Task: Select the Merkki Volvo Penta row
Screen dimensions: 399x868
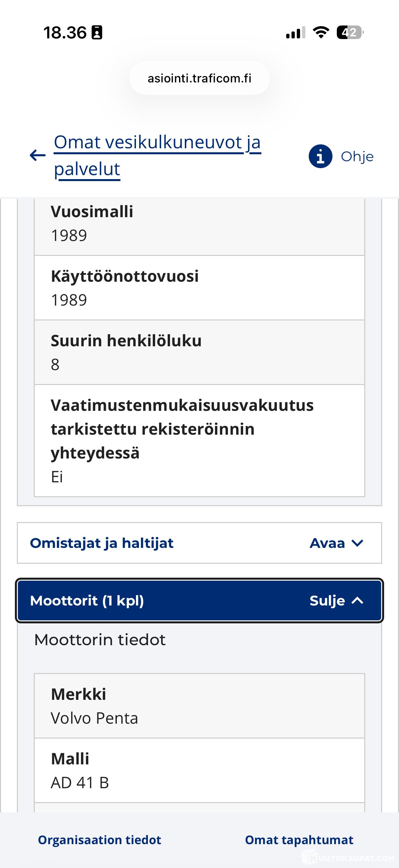Action: click(199, 706)
